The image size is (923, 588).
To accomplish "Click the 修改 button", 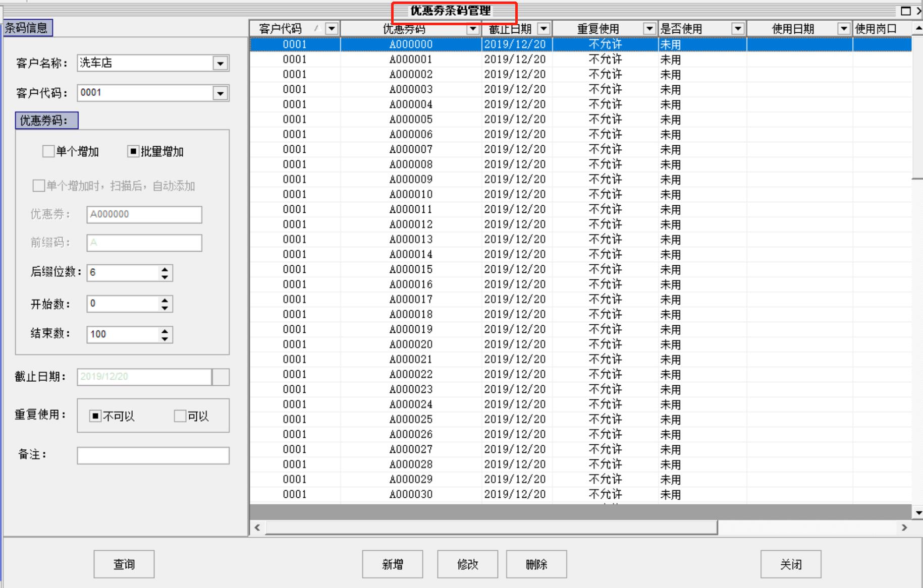I will tap(467, 564).
